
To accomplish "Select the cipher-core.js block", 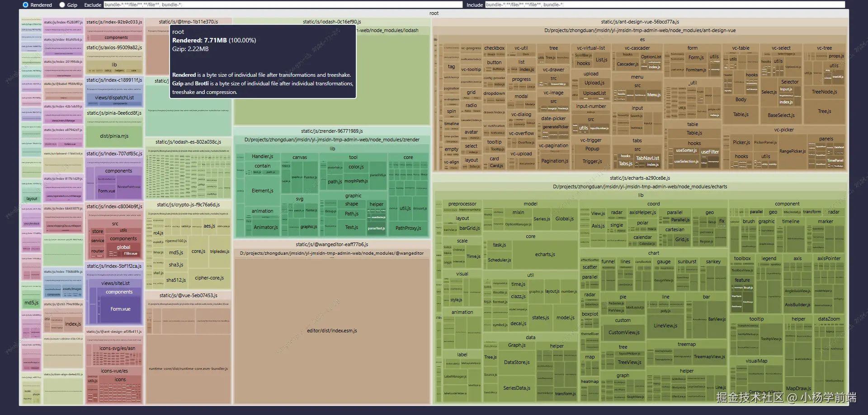I will 209,278.
